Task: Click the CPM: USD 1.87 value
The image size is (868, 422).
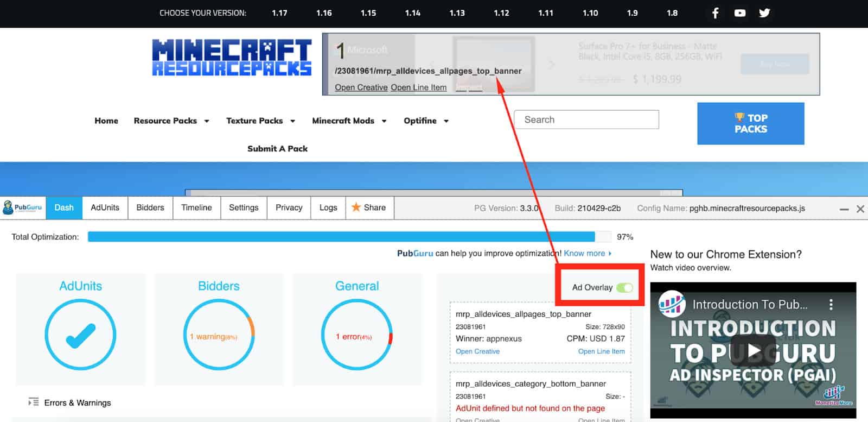Action: coord(596,338)
